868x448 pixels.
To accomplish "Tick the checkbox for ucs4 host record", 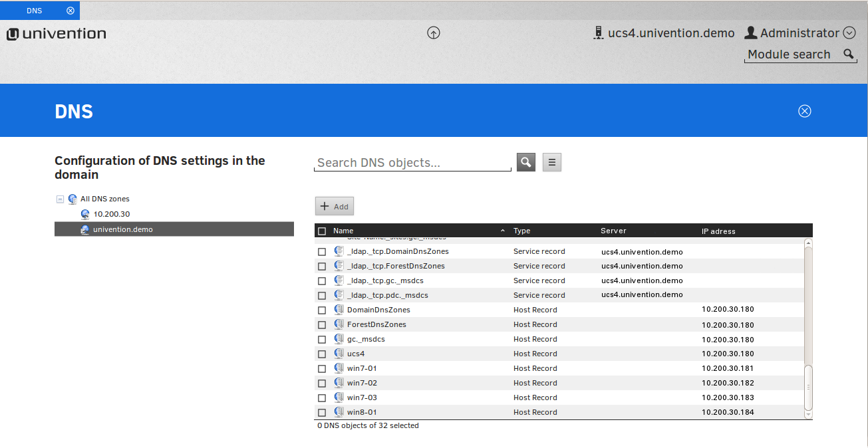I will [322, 354].
